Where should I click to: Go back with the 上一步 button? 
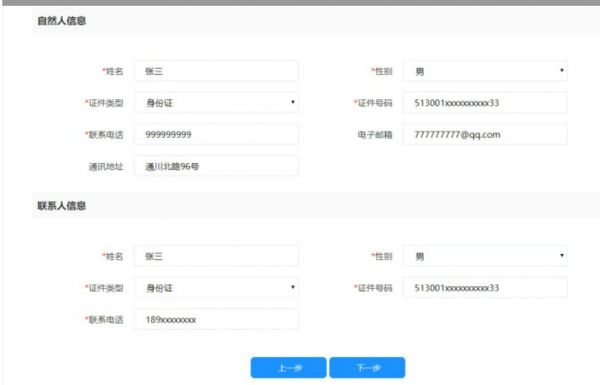[289, 368]
